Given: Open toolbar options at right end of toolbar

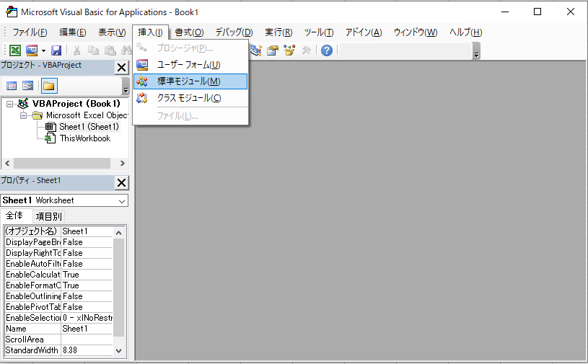Looking at the screenshot, I should click(476, 51).
